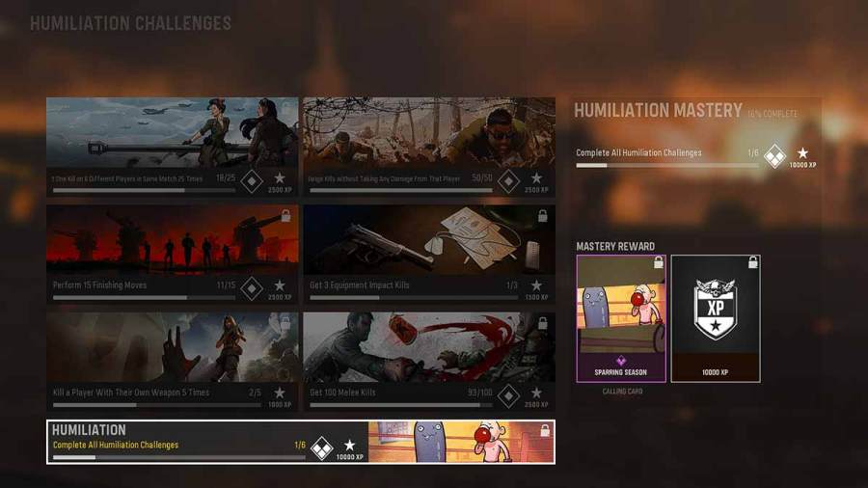Viewport: 868px width, 488px height.
Task: Select the Get 100 Melee Kills challenge image
Action: (428, 347)
